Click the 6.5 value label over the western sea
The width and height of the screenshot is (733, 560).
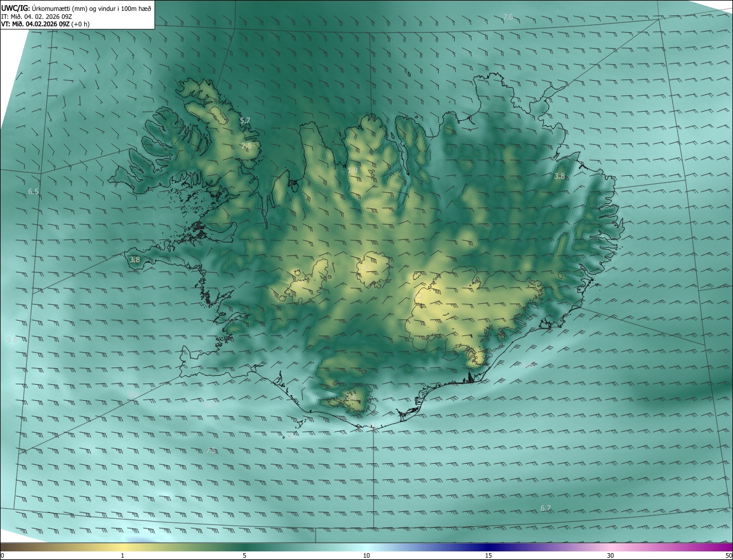(33, 191)
